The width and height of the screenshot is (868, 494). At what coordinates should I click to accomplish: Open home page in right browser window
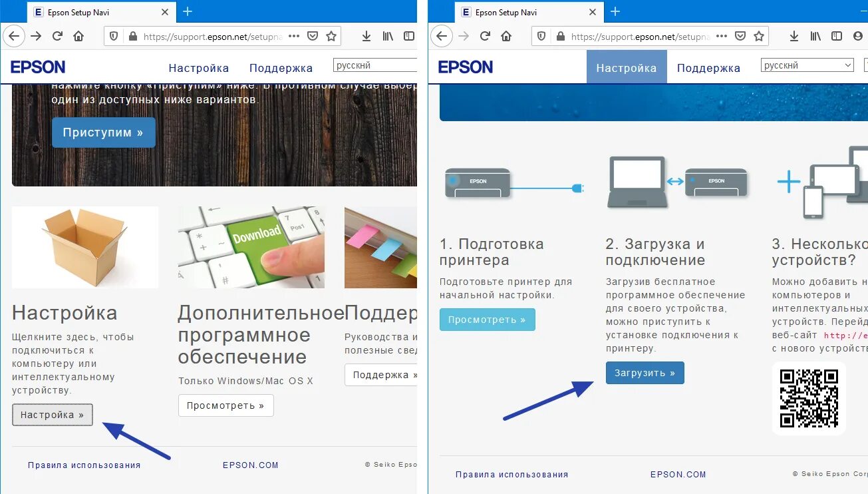(506, 36)
